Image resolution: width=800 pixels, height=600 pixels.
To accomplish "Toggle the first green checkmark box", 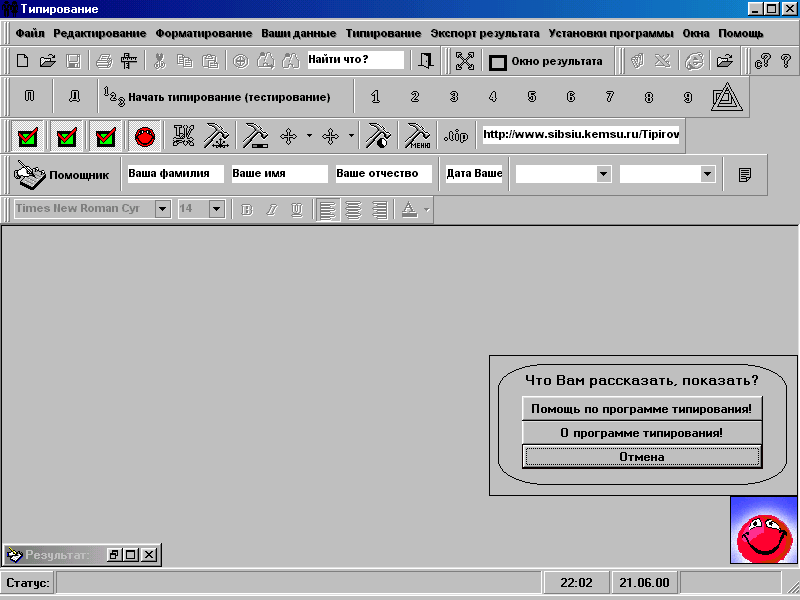I will (x=28, y=136).
